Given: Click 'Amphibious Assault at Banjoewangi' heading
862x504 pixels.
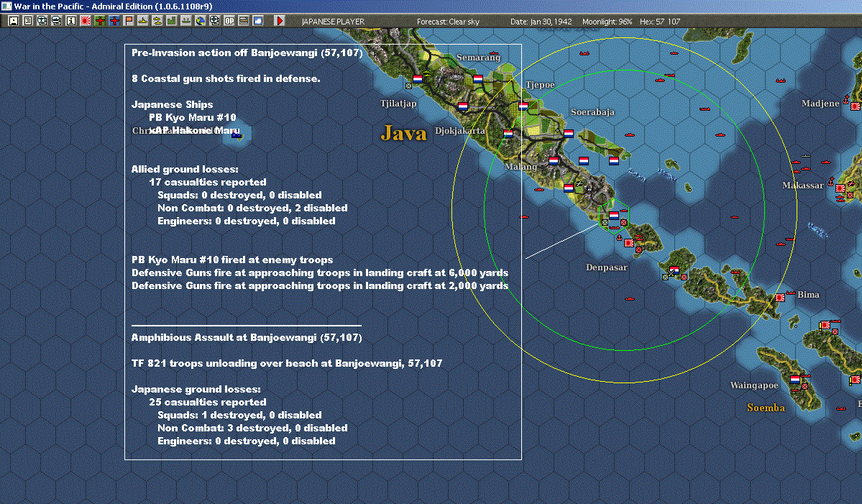Looking at the screenshot, I should 247,337.
